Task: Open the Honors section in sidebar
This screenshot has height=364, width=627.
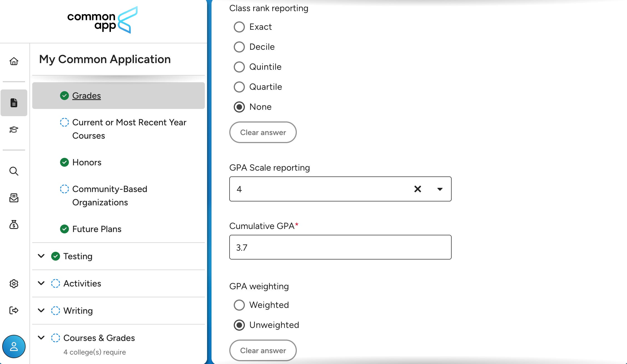Action: tap(87, 162)
